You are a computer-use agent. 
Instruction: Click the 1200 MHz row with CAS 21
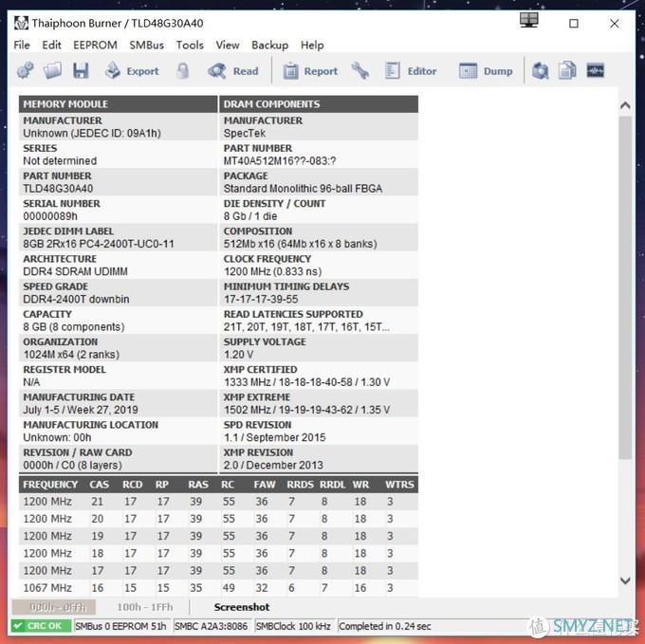pyautogui.click(x=218, y=502)
